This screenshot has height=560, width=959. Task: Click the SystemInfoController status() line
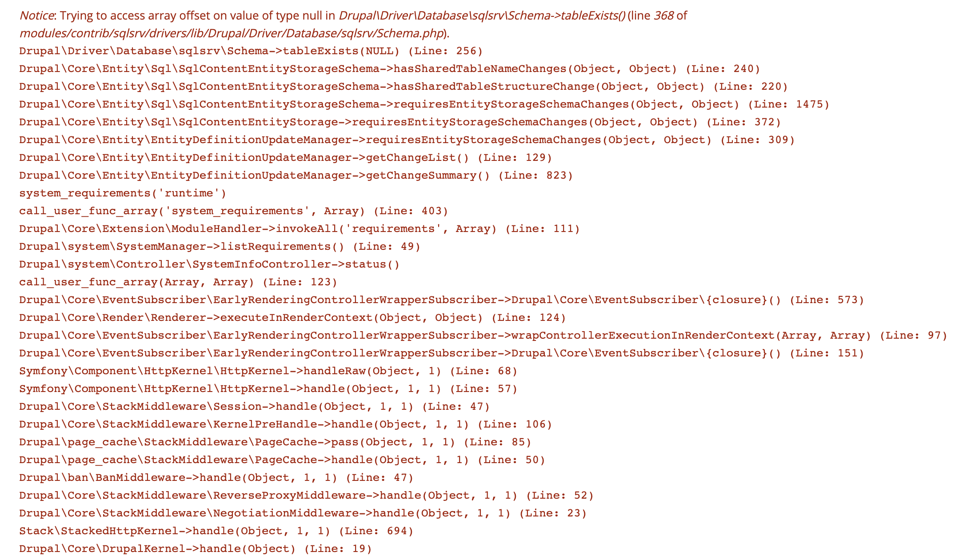209,264
